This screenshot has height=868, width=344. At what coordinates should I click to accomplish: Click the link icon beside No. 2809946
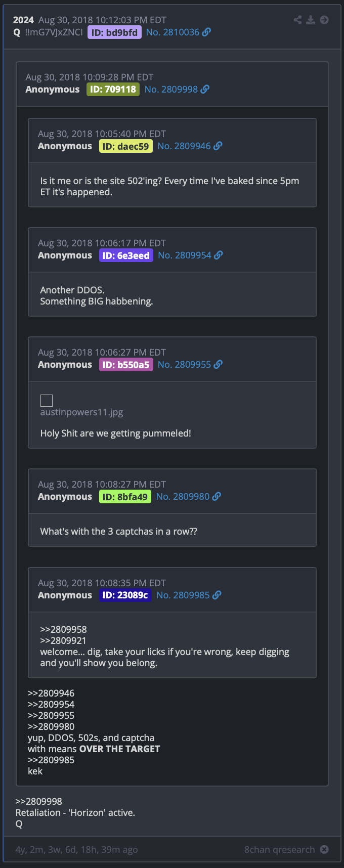(x=218, y=146)
